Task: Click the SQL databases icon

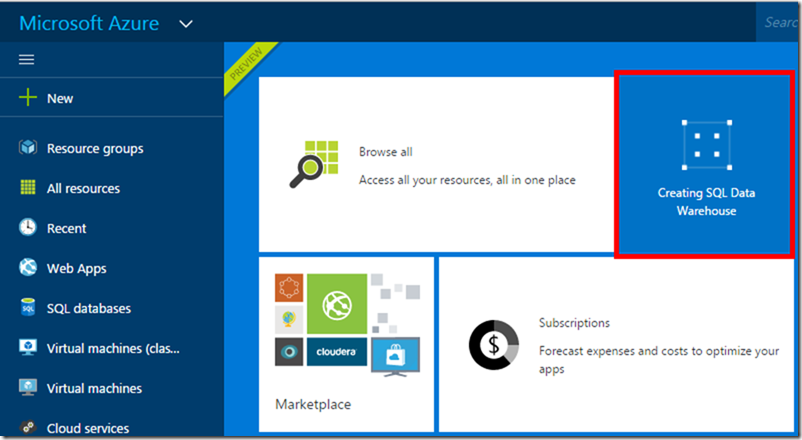Action: (x=28, y=307)
